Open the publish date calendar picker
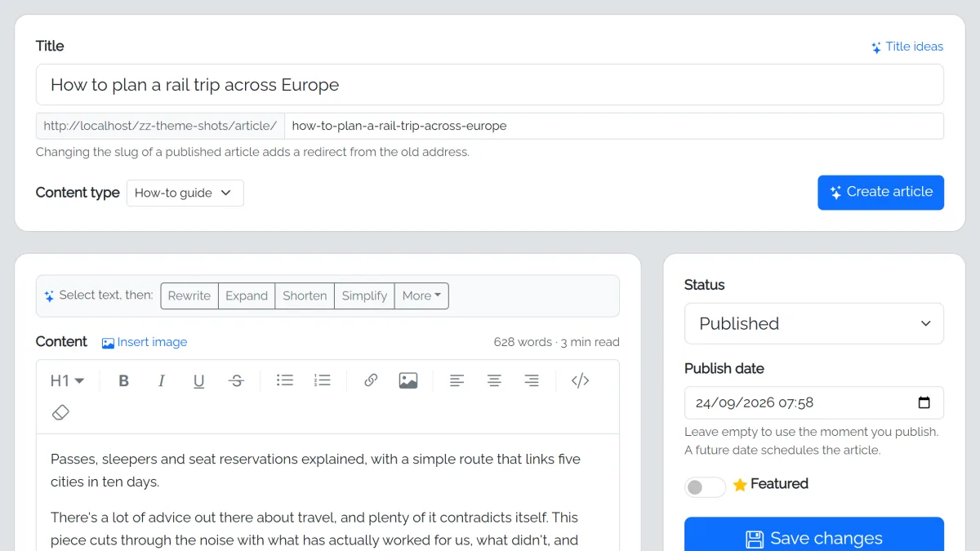Image resolution: width=980 pixels, height=551 pixels. (x=924, y=402)
